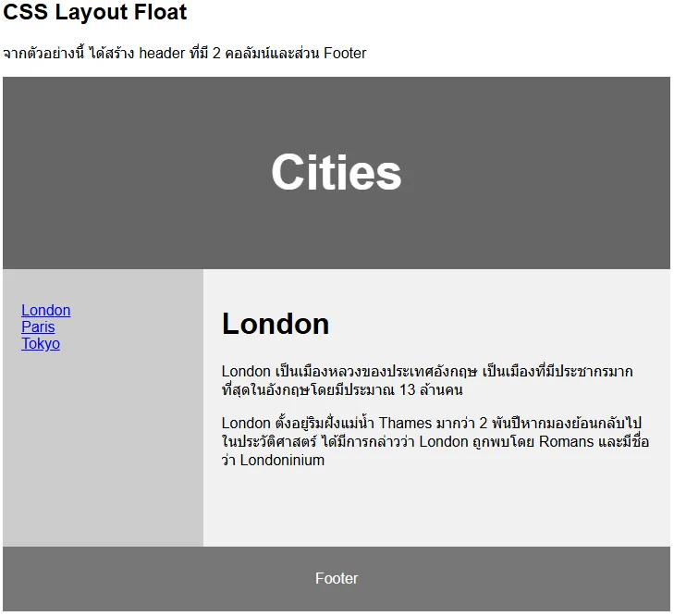
Task: Click the "CSS Layout Float" page heading
Action: coord(94,13)
